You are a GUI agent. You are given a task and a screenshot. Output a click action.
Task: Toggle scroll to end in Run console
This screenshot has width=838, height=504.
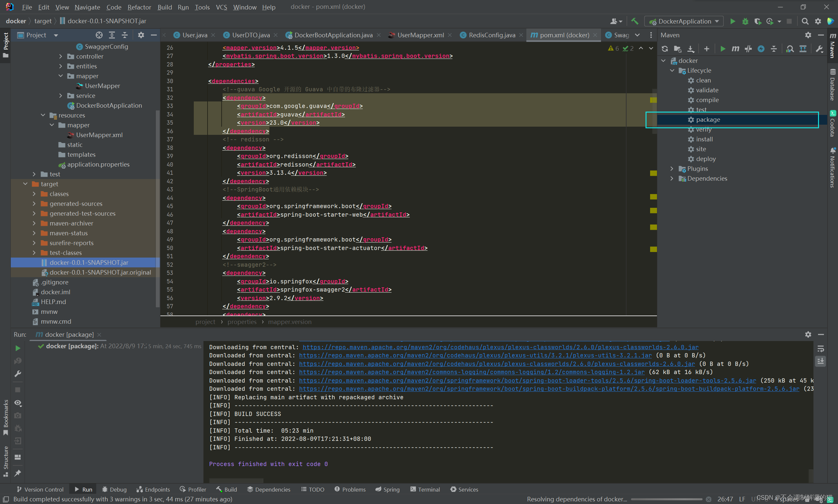coord(821,361)
